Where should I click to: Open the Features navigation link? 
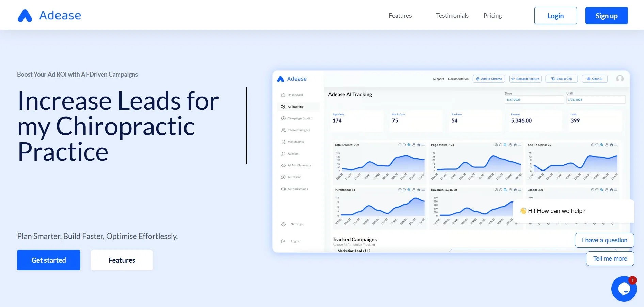400,16
